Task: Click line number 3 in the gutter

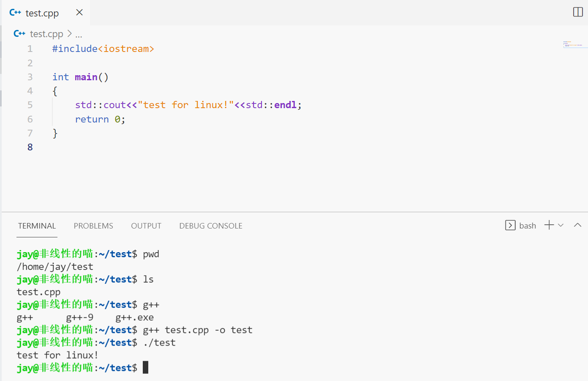Action: (30, 77)
